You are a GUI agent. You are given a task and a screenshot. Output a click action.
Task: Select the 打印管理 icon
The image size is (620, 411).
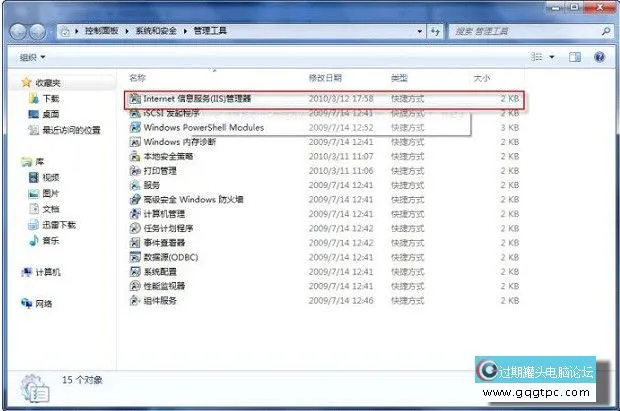[x=135, y=170]
